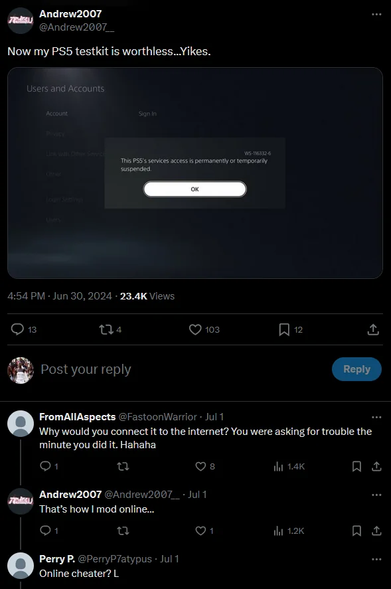Repost FromAllAspects' reply
Image resolution: width=391 pixels, height=589 pixels.
click(123, 466)
